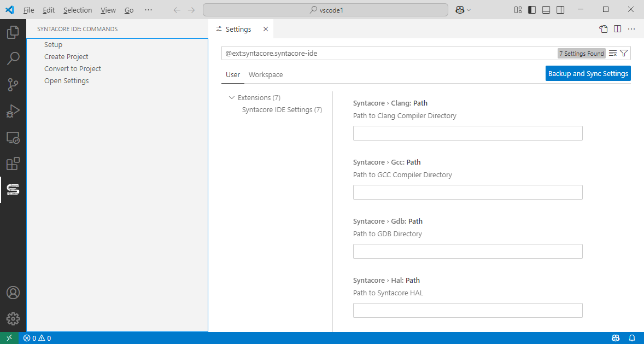This screenshot has height=344, width=644.
Task: Open the Copilot chat icon in title bar
Action: tap(460, 10)
